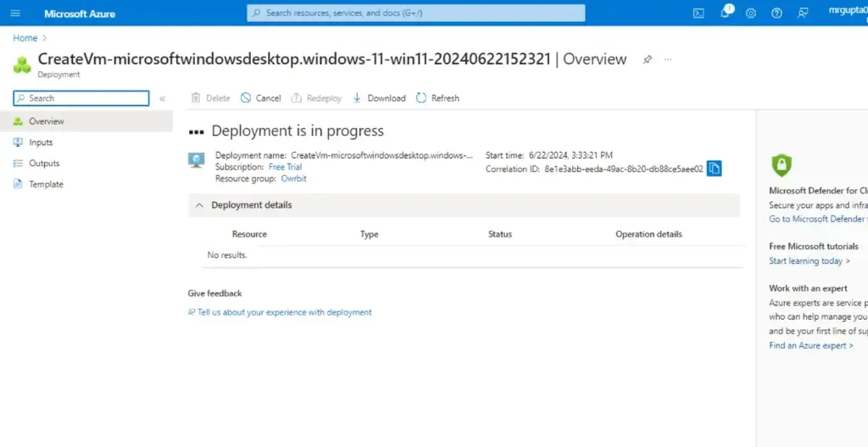Screen dimensions: 868x447
Task: View the deployment Template
Action: (x=46, y=184)
